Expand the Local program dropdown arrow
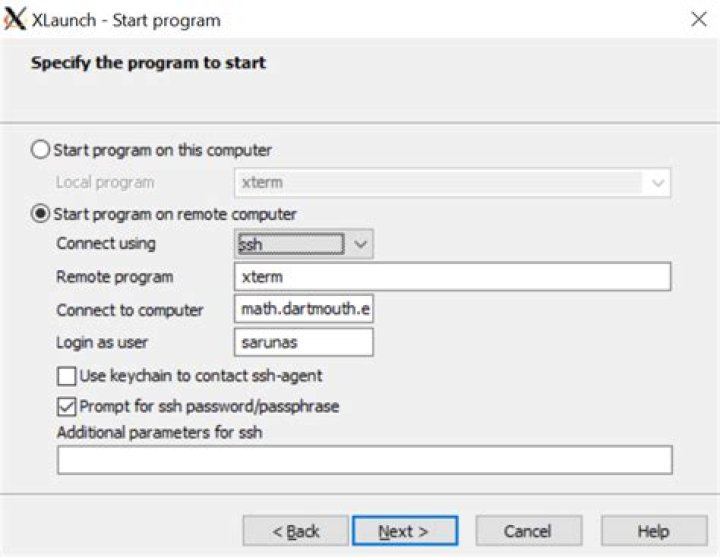The height and width of the screenshot is (557, 720). click(658, 183)
